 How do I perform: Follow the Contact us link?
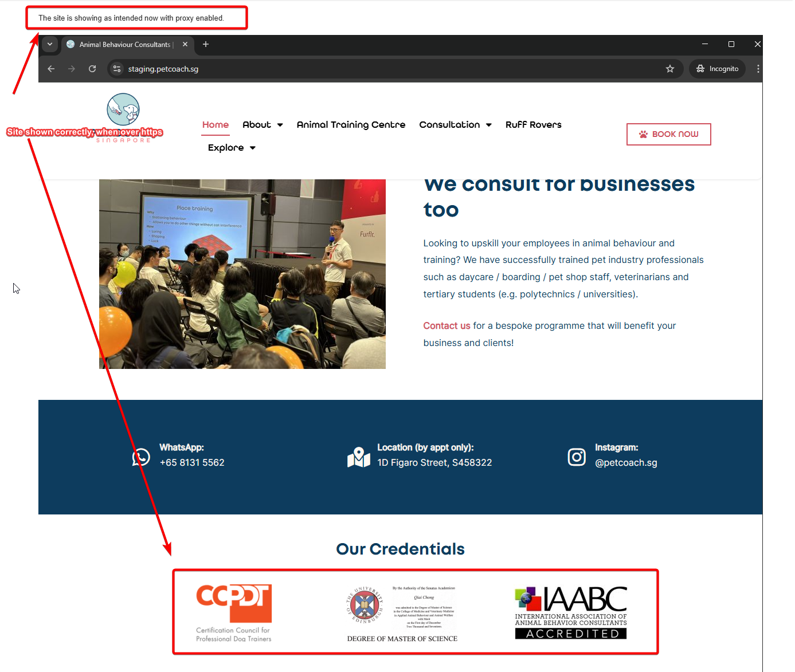[447, 325]
